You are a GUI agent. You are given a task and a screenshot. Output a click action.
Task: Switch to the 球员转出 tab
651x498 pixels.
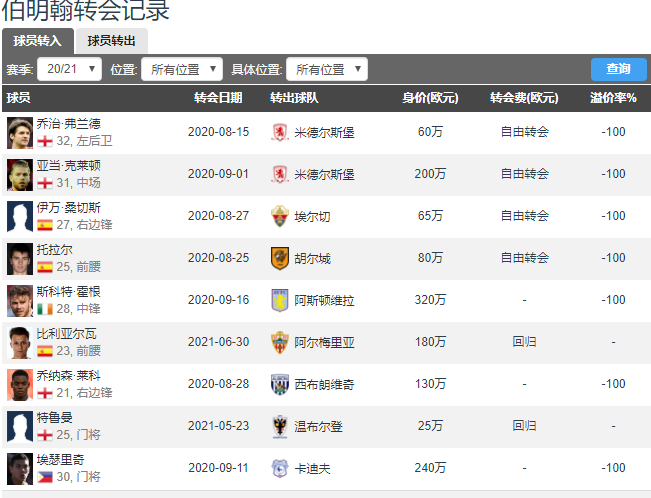pyautogui.click(x=111, y=41)
